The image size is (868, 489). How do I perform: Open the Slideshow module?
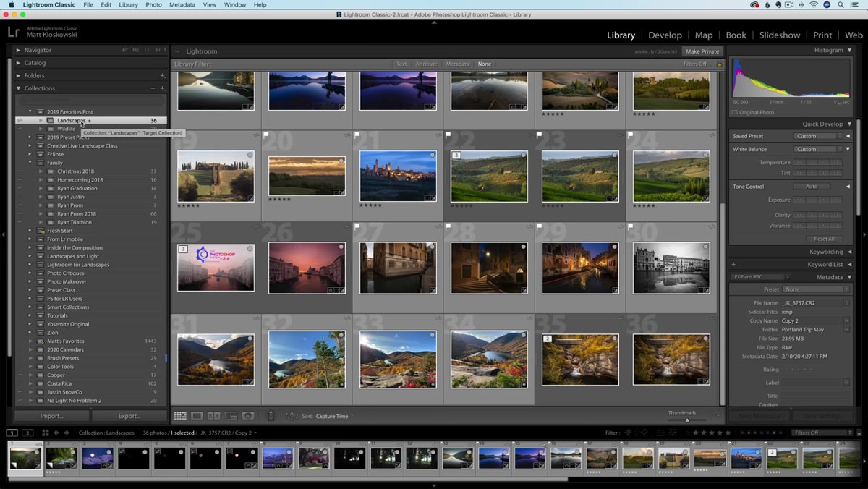tap(780, 35)
